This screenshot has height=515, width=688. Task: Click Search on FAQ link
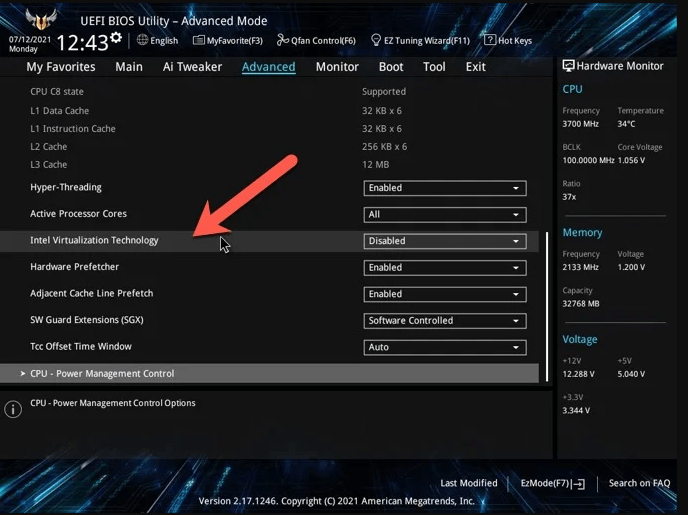639,483
